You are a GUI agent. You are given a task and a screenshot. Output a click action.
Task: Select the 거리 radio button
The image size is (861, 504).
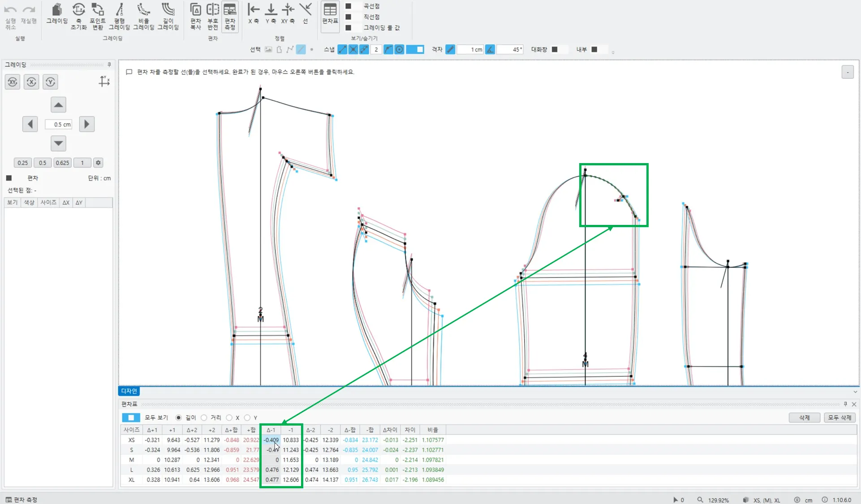(204, 418)
